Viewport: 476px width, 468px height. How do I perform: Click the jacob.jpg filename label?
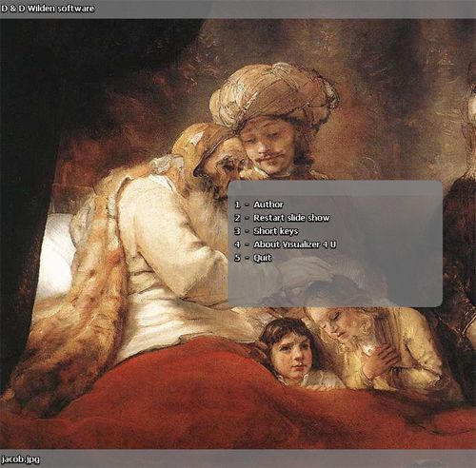pyautogui.click(x=20, y=459)
